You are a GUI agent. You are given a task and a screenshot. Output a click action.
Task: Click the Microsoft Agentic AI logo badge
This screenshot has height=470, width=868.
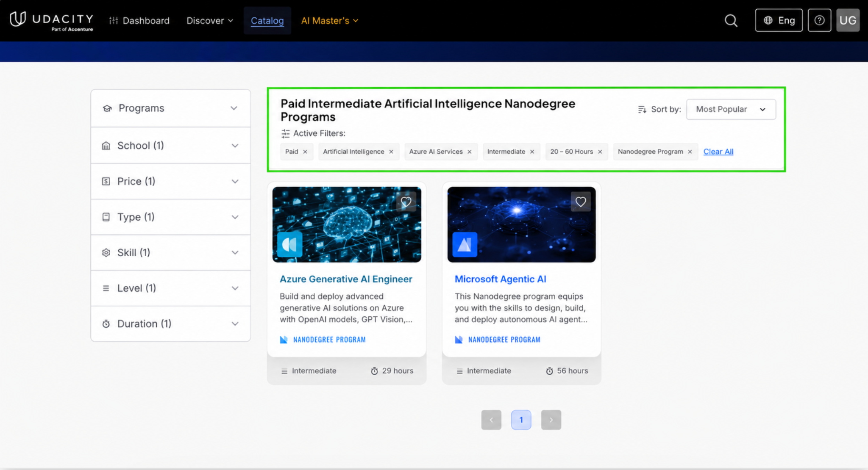coord(465,244)
